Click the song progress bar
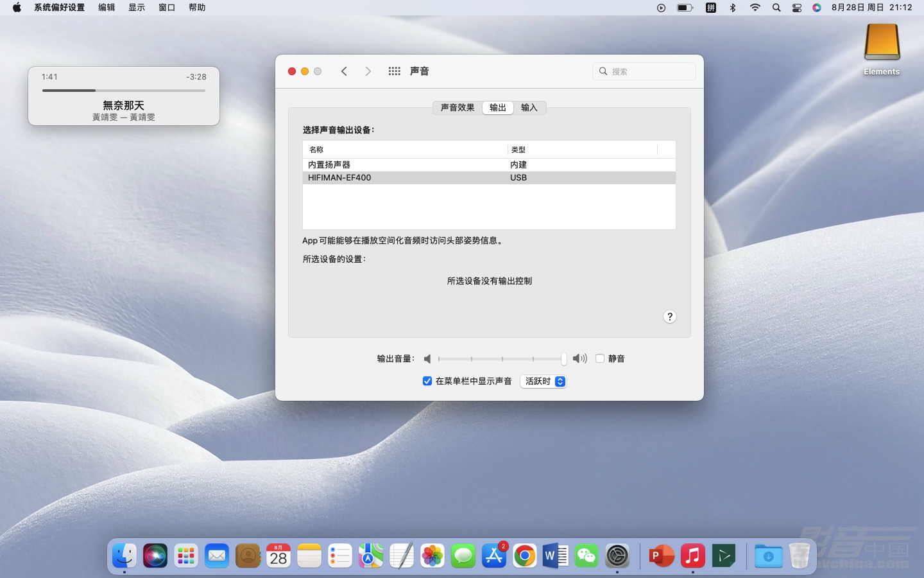Viewport: 924px width, 578px height. pos(124,91)
